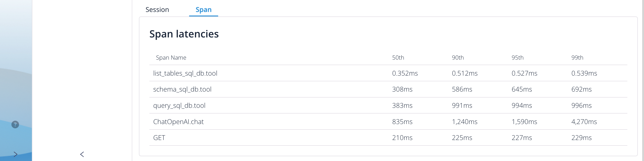Collapse the side panel with left chevron
The height and width of the screenshot is (161, 644).
coord(82,154)
